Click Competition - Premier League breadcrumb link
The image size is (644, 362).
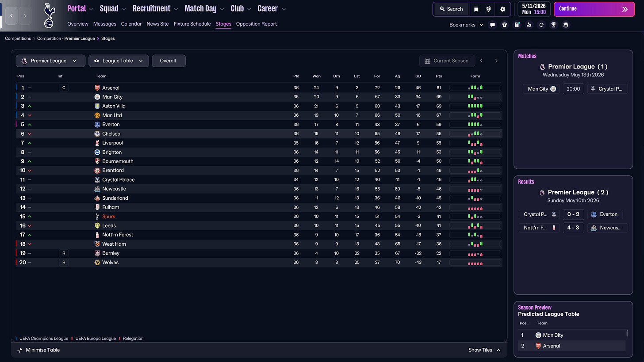[x=66, y=38]
